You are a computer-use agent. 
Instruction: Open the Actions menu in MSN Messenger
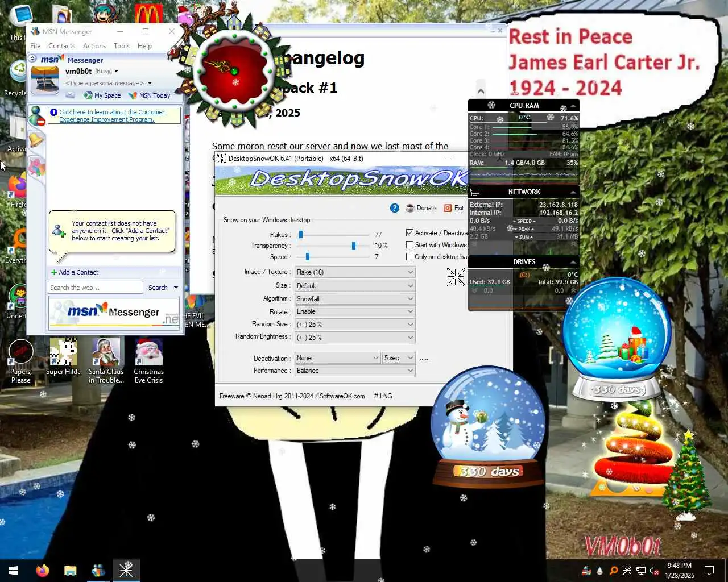pyautogui.click(x=94, y=46)
